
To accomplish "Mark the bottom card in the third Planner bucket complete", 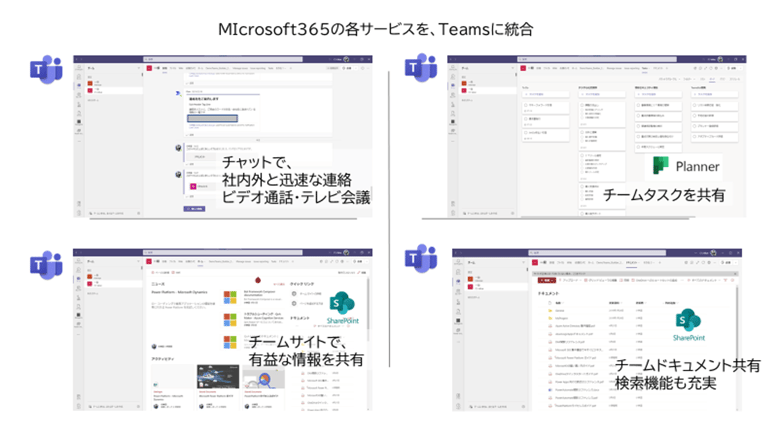I will (x=639, y=147).
